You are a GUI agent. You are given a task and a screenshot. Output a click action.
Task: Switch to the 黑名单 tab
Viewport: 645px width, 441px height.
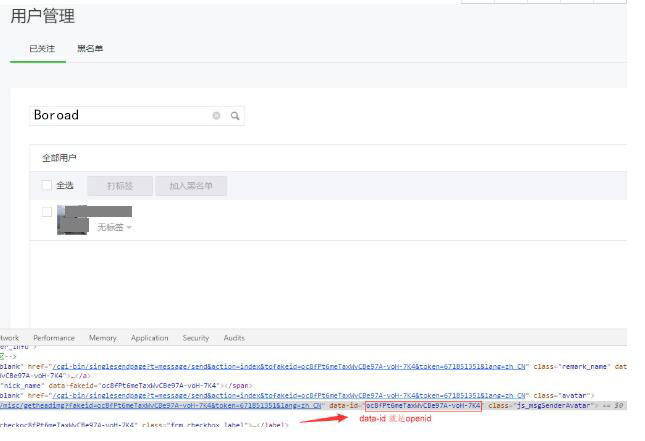pos(90,49)
